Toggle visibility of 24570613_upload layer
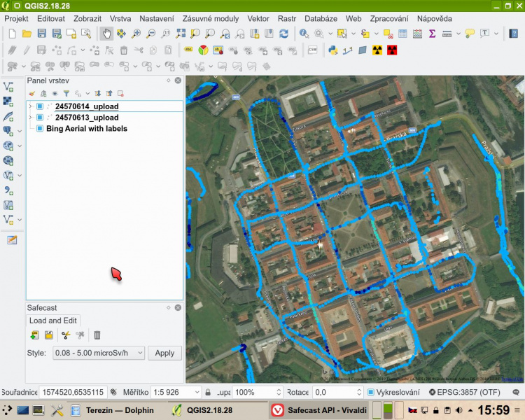 [40, 118]
